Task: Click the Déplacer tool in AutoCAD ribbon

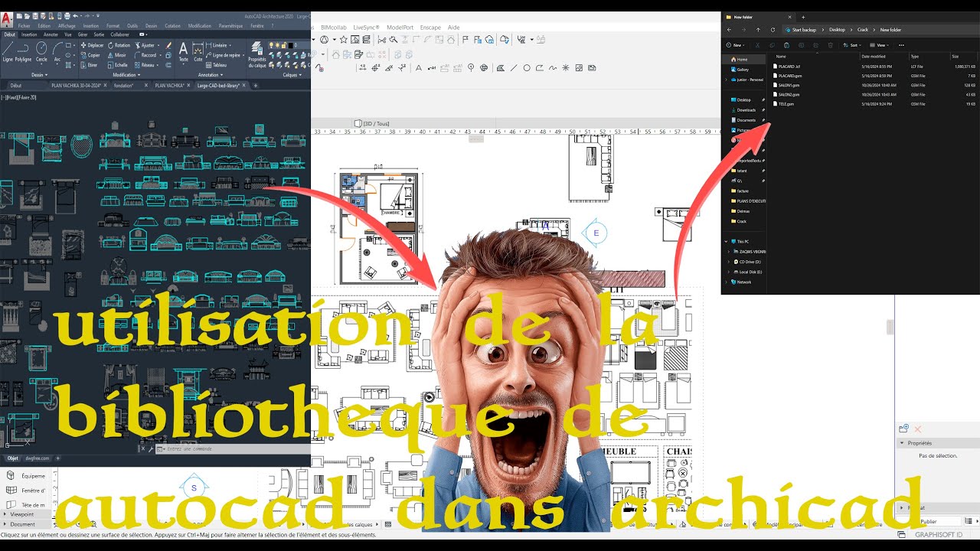Action: 92,45
